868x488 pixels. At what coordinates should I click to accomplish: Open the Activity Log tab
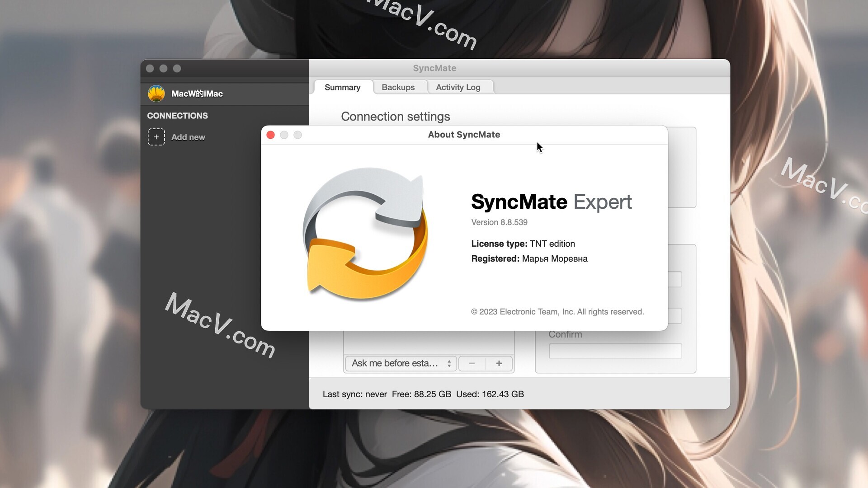point(458,87)
